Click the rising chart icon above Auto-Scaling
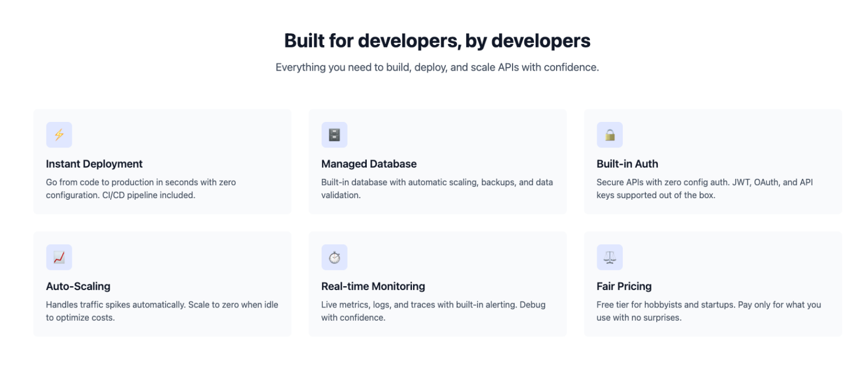 59,257
